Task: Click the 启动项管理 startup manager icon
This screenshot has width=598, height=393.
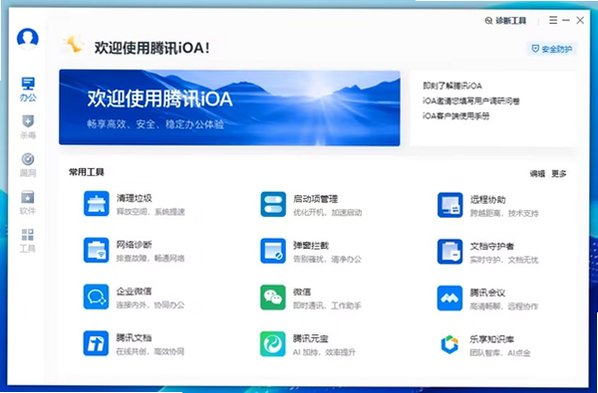Action: pyautogui.click(x=273, y=204)
